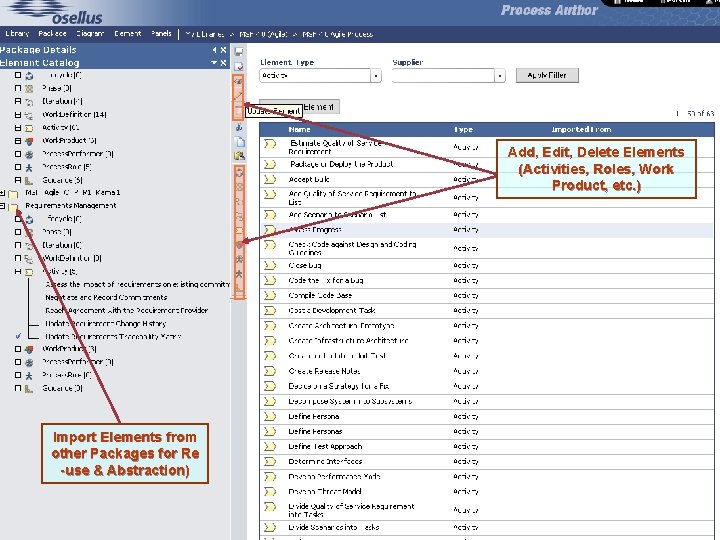
Task: Tick the box beside first Phase [0]
Action: [x=18, y=88]
